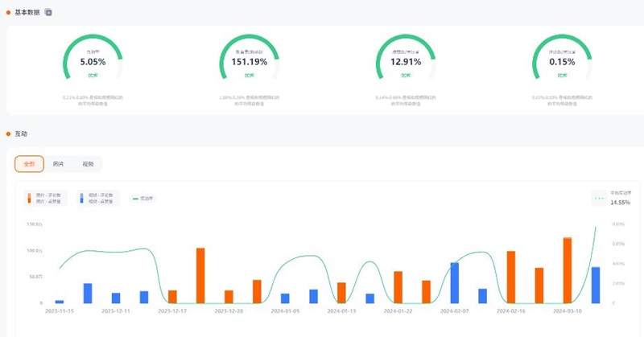Switch to the 视频 tab

pos(87,163)
